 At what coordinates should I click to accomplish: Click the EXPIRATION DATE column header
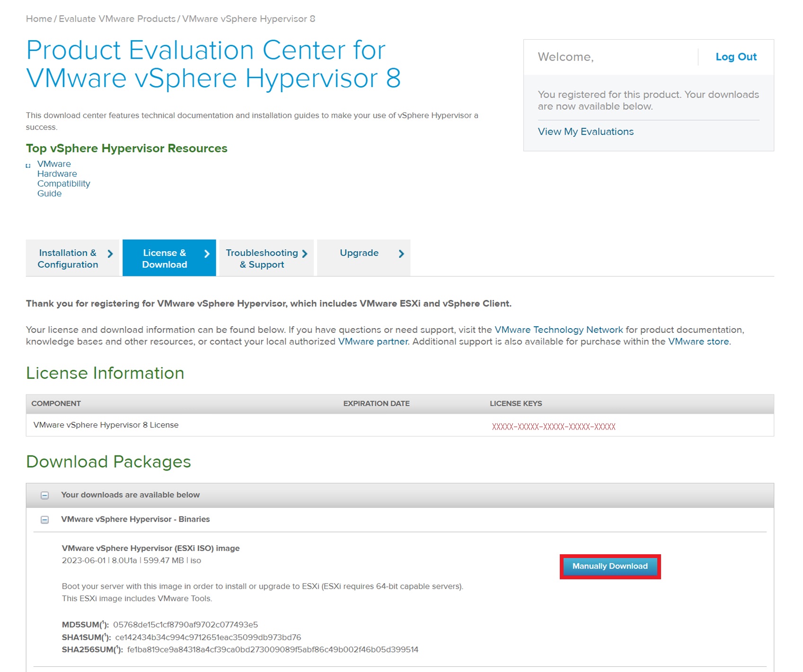(376, 403)
